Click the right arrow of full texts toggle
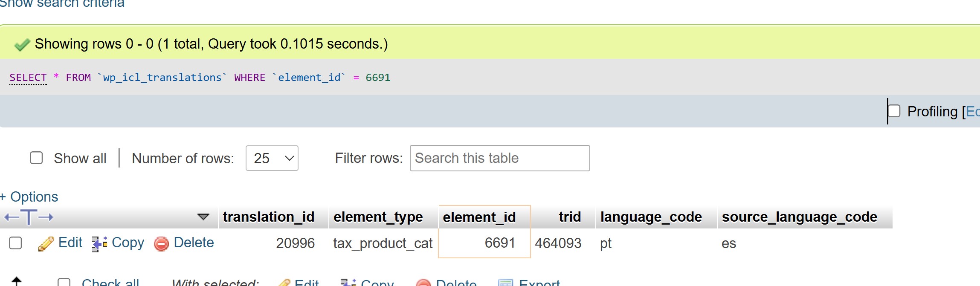The image size is (980, 286). click(x=46, y=217)
